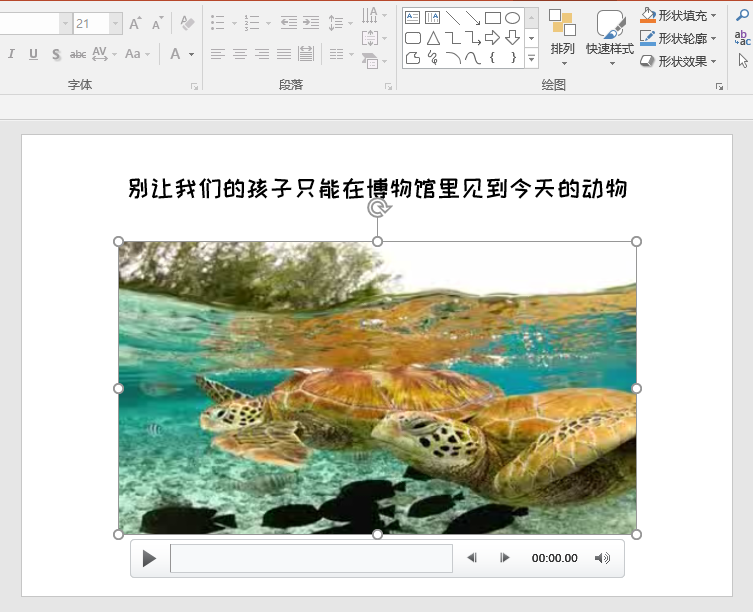The width and height of the screenshot is (753, 612).
Task: Select rectangle shape
Action: point(493,18)
